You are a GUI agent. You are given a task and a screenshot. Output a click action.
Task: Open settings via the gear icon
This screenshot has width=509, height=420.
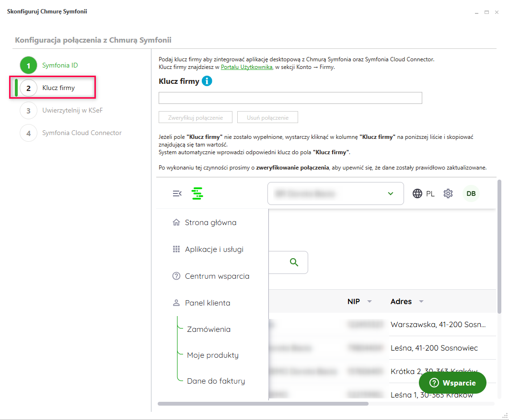(448, 193)
